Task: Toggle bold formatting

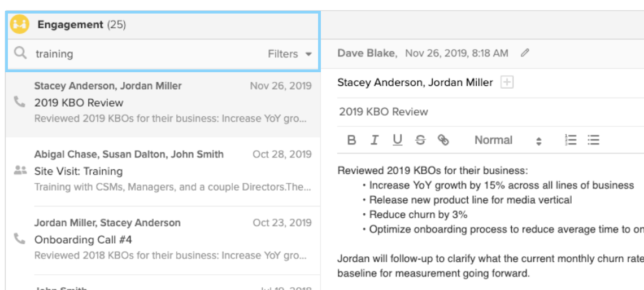Action: click(x=351, y=140)
